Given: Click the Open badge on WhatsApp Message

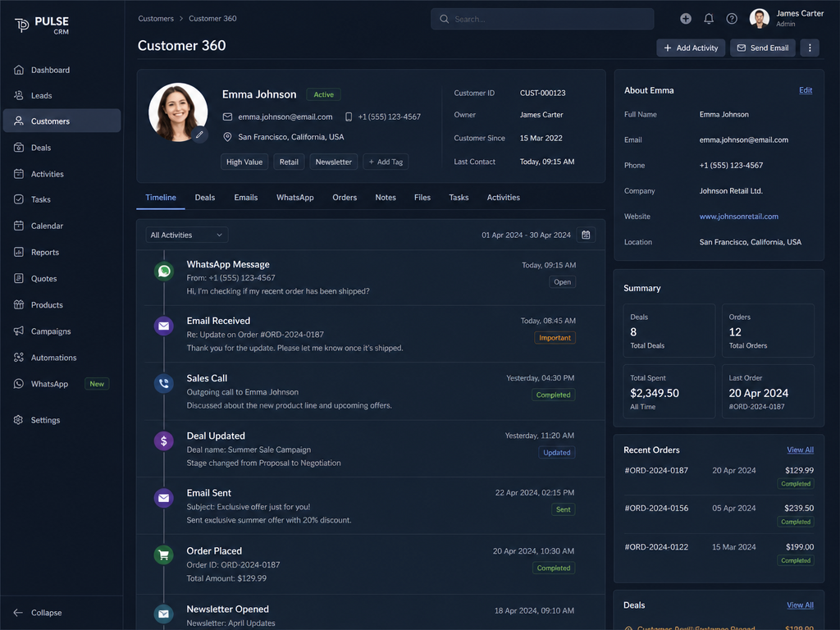Looking at the screenshot, I should tap(562, 282).
